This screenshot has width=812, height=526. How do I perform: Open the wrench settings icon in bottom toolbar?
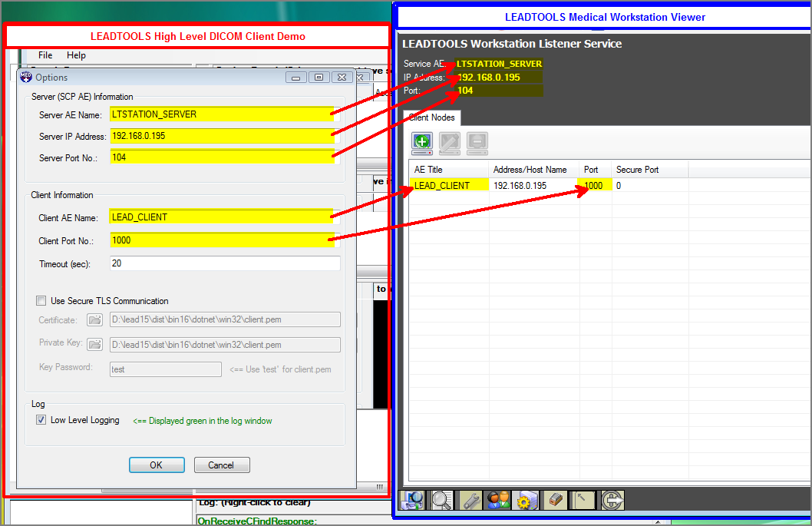point(470,500)
